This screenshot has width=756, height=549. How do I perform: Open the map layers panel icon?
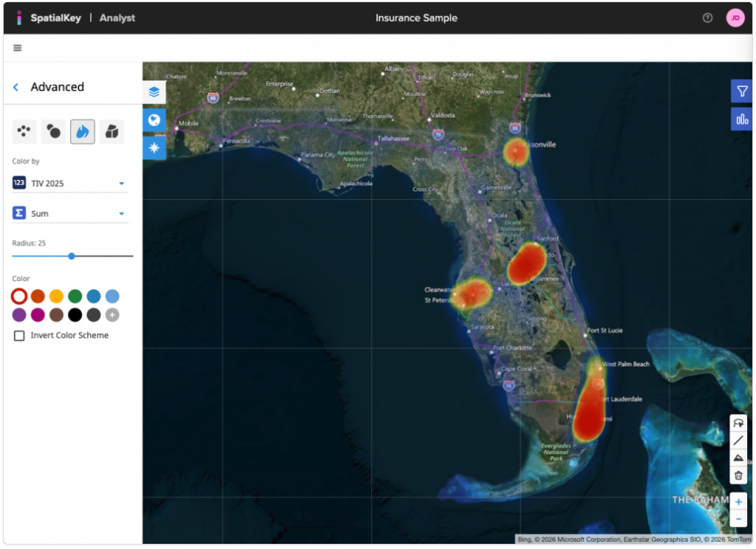[154, 92]
